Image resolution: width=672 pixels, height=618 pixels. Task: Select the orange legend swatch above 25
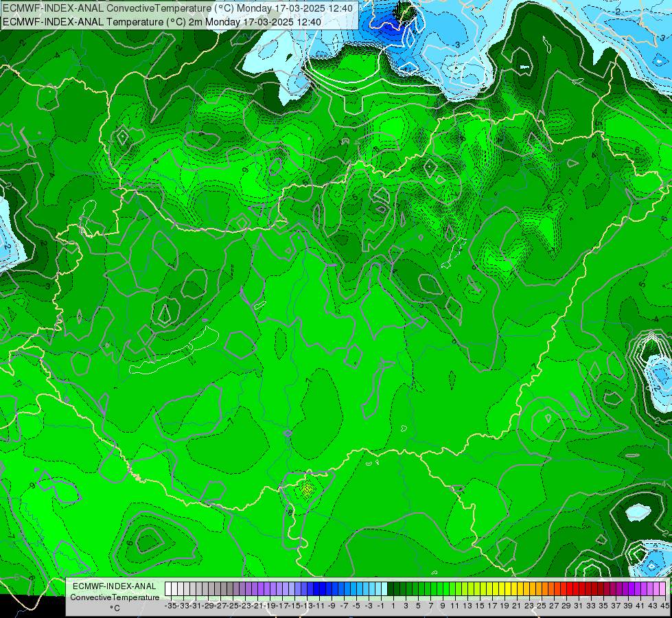coord(539,589)
